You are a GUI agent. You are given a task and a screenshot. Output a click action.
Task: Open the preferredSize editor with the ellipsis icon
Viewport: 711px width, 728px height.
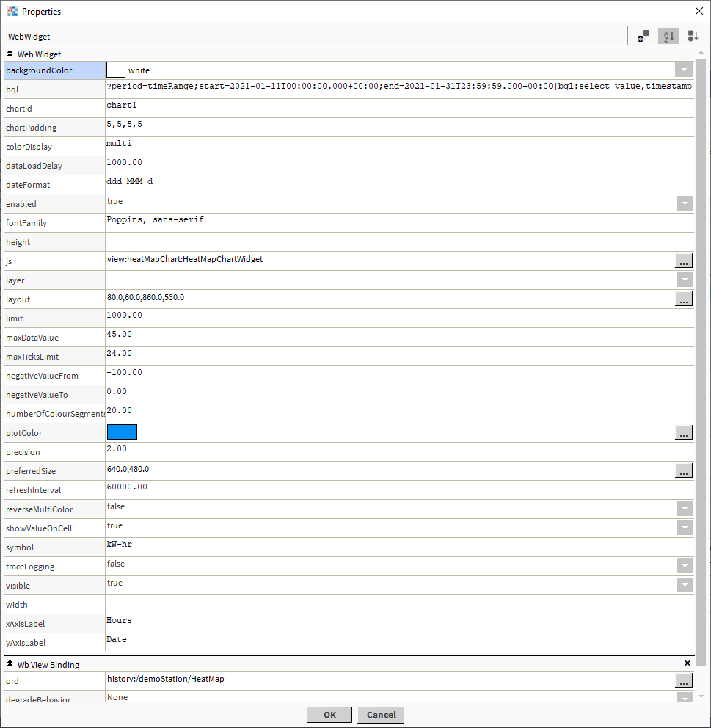click(683, 470)
